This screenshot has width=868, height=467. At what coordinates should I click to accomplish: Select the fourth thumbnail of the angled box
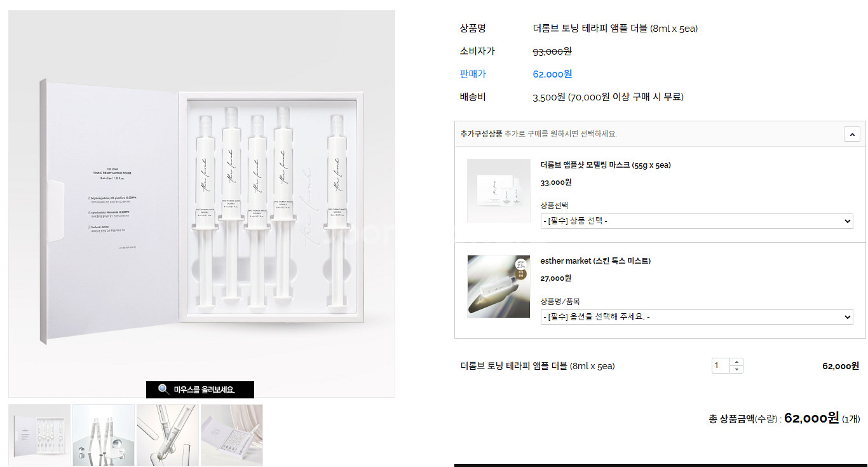tap(232, 435)
